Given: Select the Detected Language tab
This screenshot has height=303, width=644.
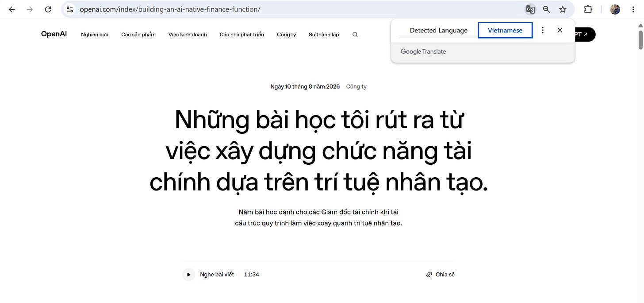Looking at the screenshot, I should pyautogui.click(x=438, y=31).
